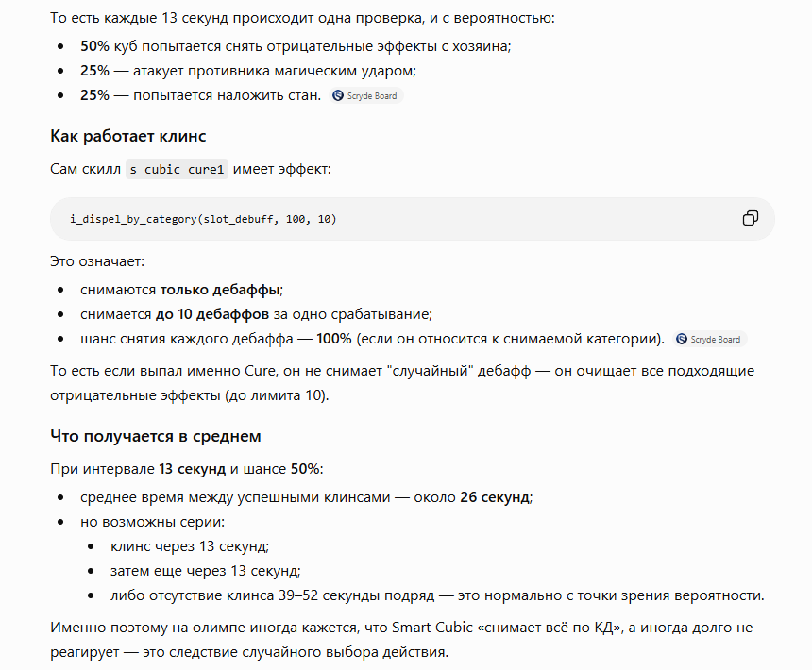Screen dimensions: 812x670
Task: Copy the i_dispel_by_category code block
Action: click(751, 218)
